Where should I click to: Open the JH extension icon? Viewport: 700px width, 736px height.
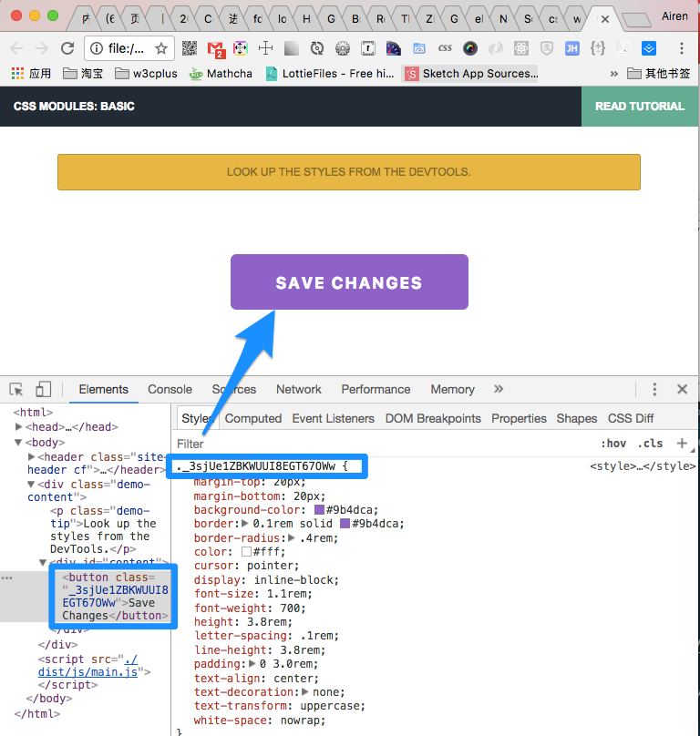571,48
